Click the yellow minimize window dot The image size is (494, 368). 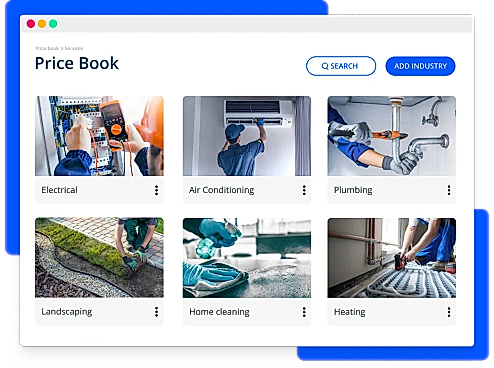coord(42,24)
